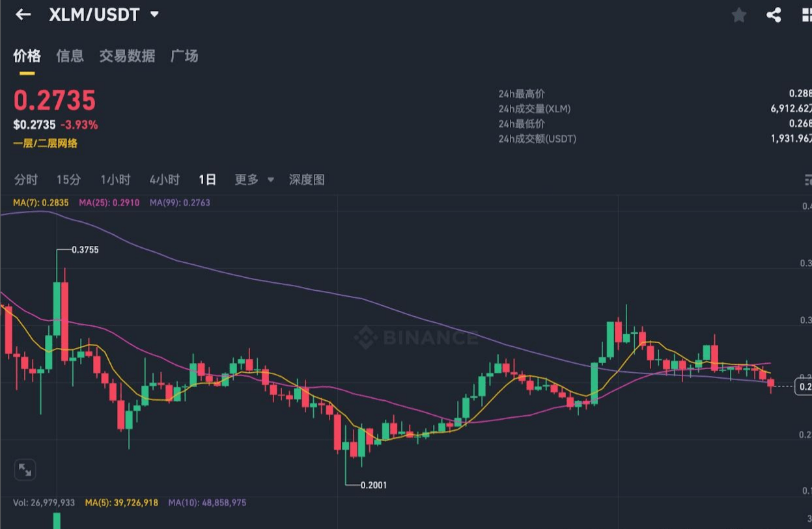Go back using the left arrow icon
The image size is (812, 529).
pos(23,14)
